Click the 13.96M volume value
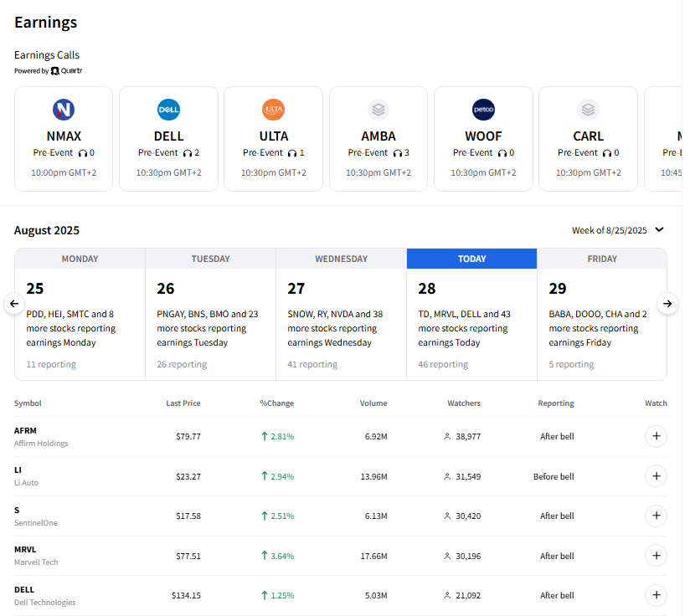The image size is (690, 616). (374, 476)
